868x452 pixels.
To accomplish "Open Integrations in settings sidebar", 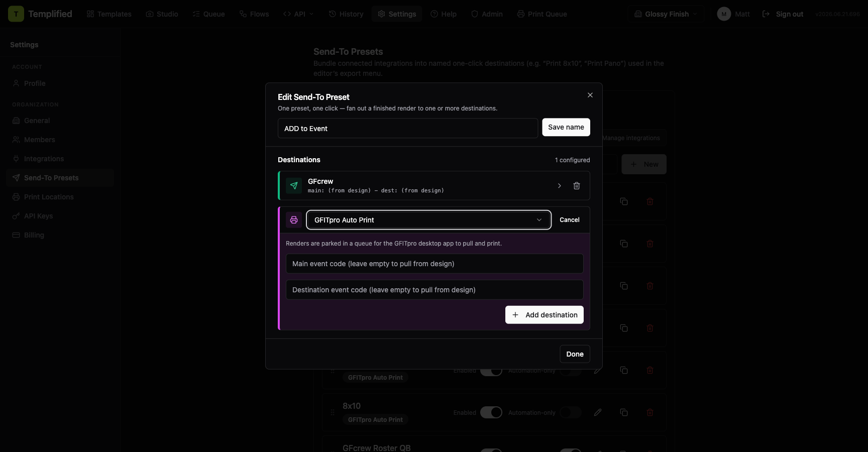I will click(60, 159).
